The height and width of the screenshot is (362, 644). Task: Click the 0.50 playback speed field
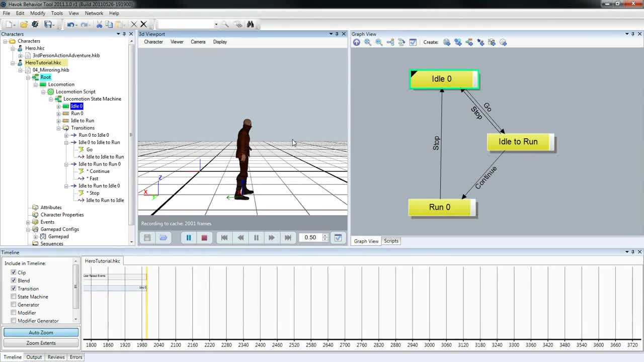coord(310,238)
